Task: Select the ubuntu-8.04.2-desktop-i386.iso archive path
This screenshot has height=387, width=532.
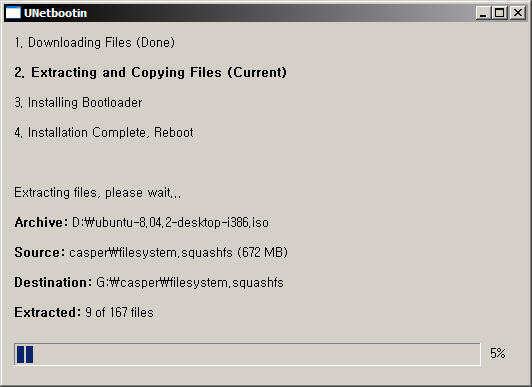Action: [170, 222]
